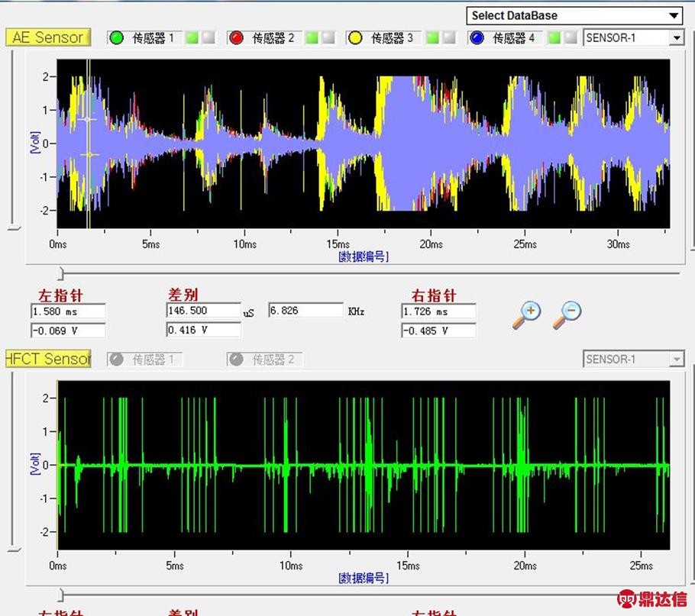
Task: Click the zoom-in magnifier icon
Action: point(526,314)
